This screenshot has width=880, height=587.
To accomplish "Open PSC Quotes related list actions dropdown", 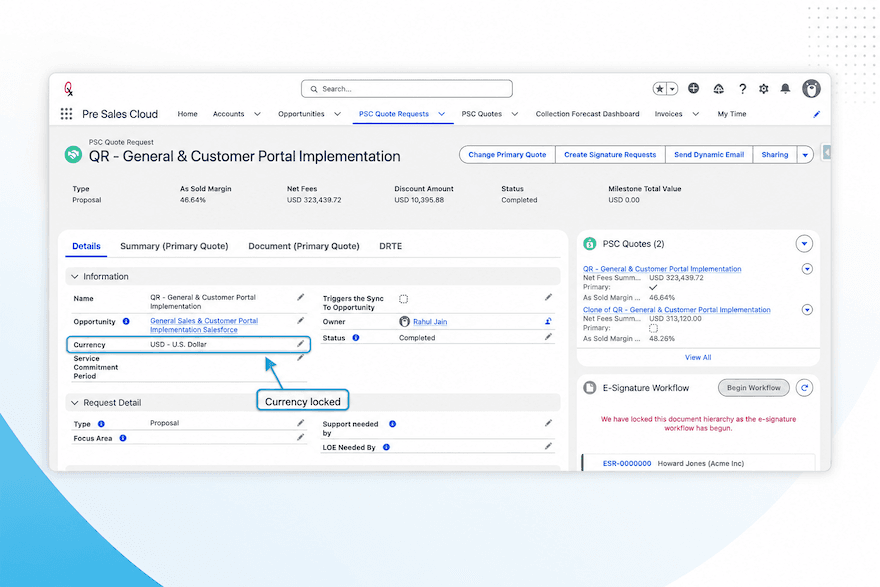I will pyautogui.click(x=804, y=244).
